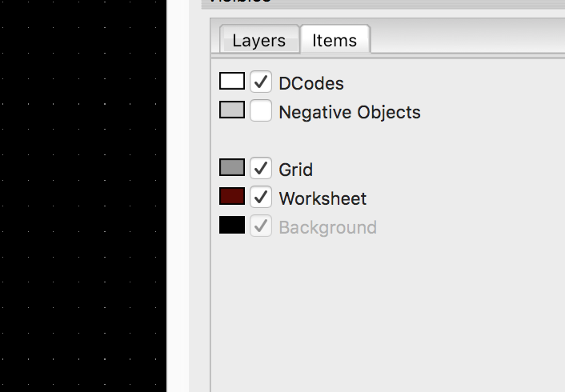565x392 pixels.
Task: Click the greyed-out Background checkbox
Action: click(261, 226)
